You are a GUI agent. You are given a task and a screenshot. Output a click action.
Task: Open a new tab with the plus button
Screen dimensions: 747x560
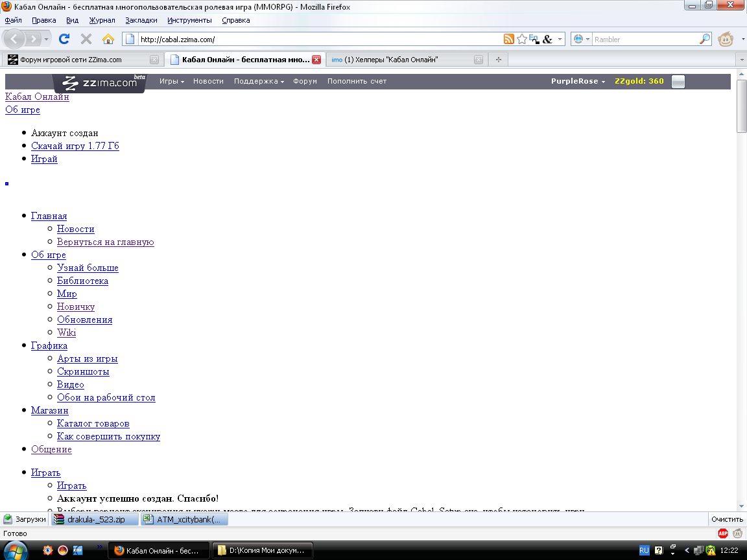(498, 60)
